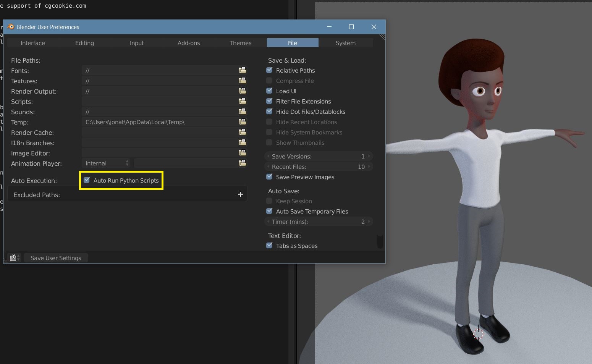
Task: Click the Textures path input field
Action: pyautogui.click(x=160, y=81)
